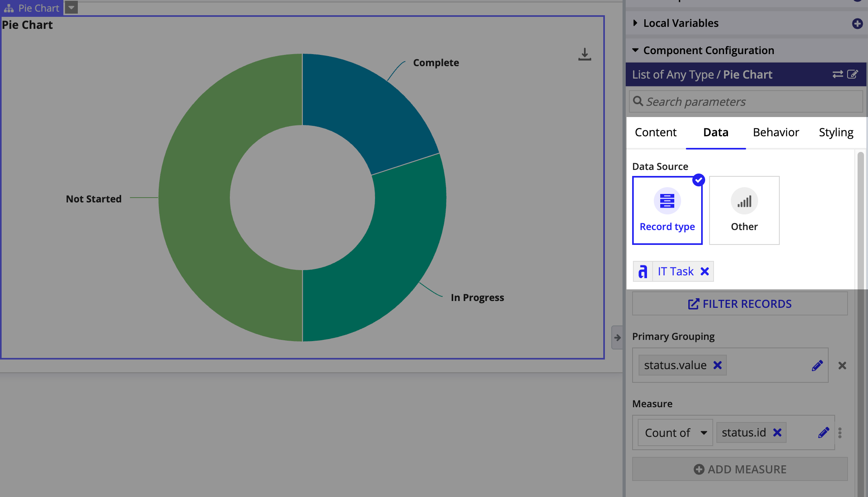Switch to the Behavior tab
868x497 pixels.
click(x=776, y=132)
